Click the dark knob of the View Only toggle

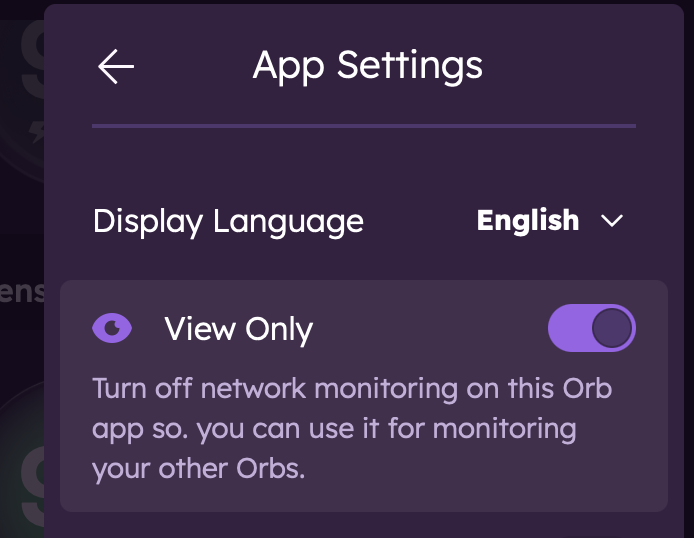click(612, 328)
